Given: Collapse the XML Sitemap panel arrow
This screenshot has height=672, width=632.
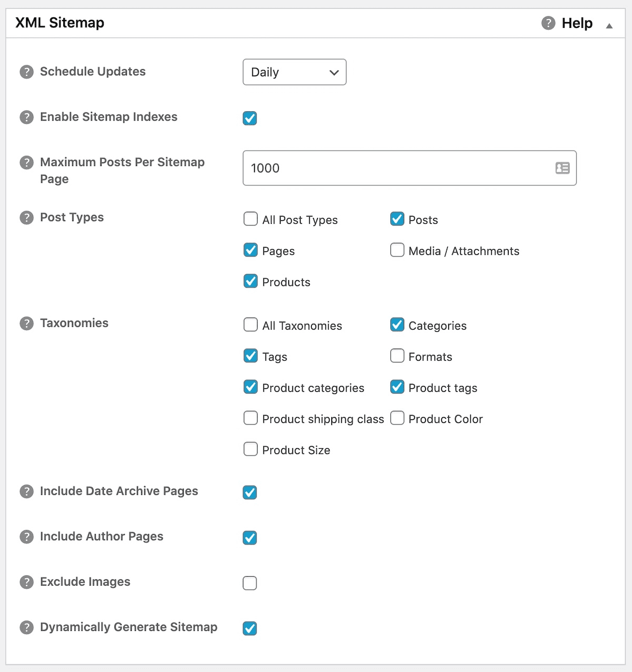Looking at the screenshot, I should [609, 25].
